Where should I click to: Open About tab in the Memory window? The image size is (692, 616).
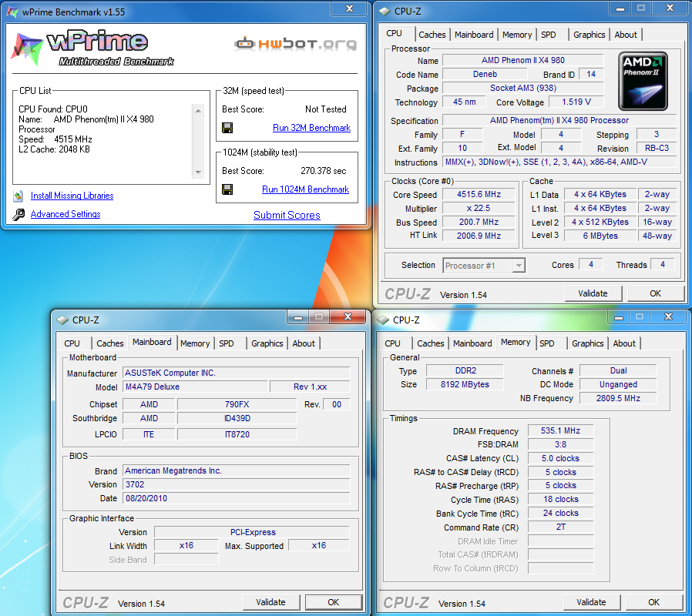(624, 343)
